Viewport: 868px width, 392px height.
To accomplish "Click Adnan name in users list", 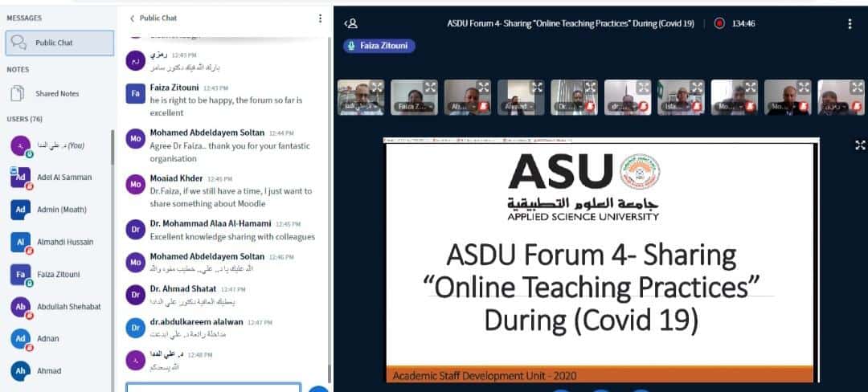I will (48, 338).
